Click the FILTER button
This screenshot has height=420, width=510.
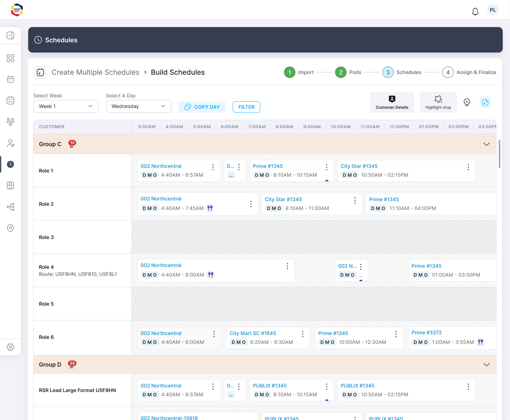tap(246, 107)
